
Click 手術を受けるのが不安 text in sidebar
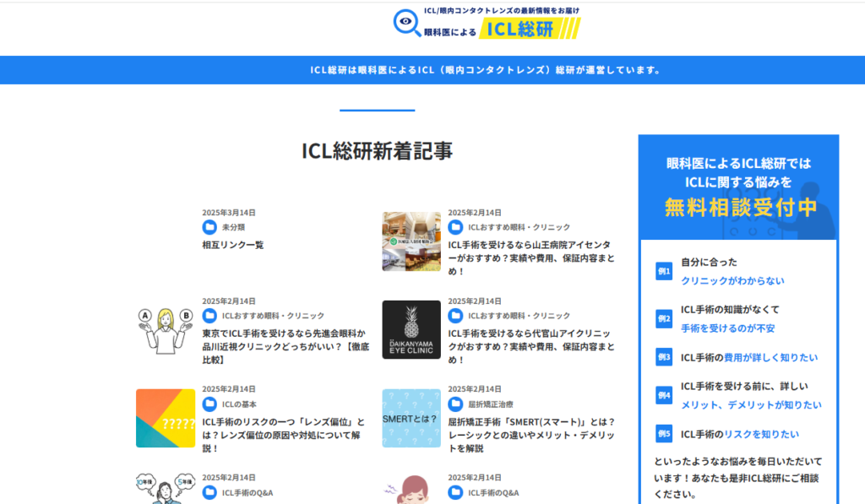[727, 328]
